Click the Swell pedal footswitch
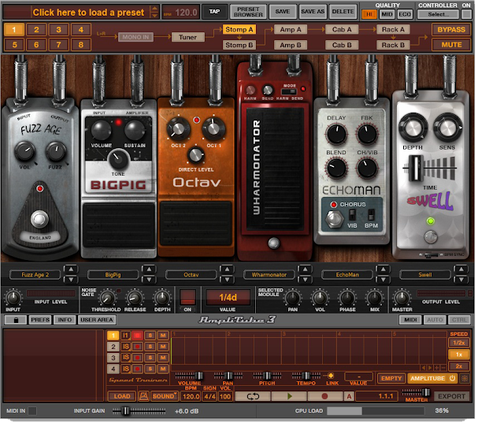This screenshot has height=445, width=504. point(431,237)
